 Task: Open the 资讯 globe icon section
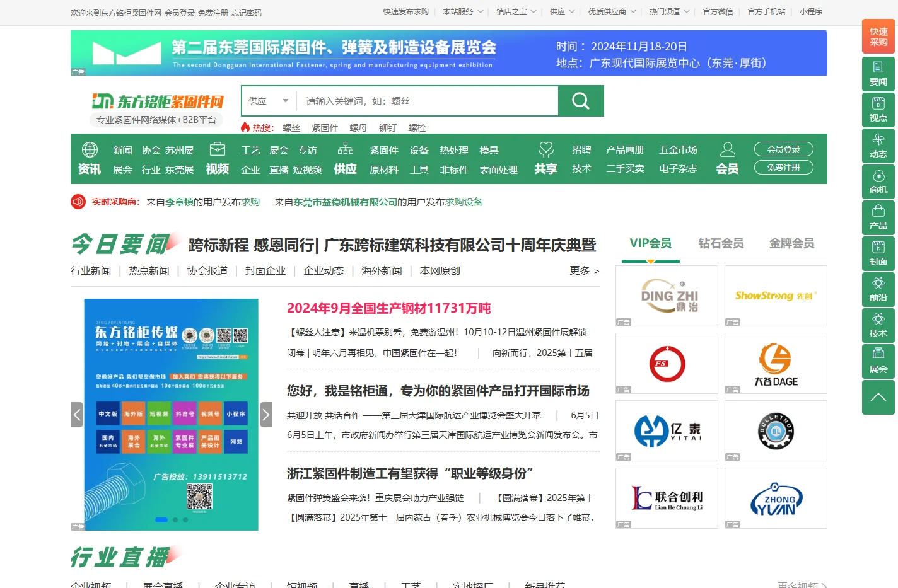(90, 159)
